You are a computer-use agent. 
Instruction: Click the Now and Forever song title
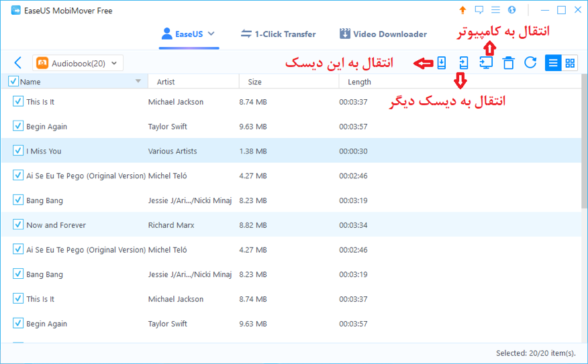[56, 225]
